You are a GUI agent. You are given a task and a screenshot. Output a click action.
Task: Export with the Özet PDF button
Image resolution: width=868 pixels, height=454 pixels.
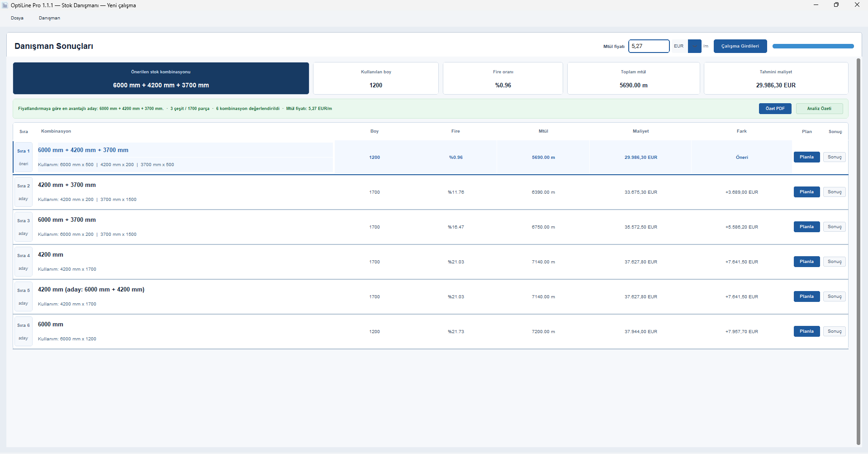coord(775,109)
